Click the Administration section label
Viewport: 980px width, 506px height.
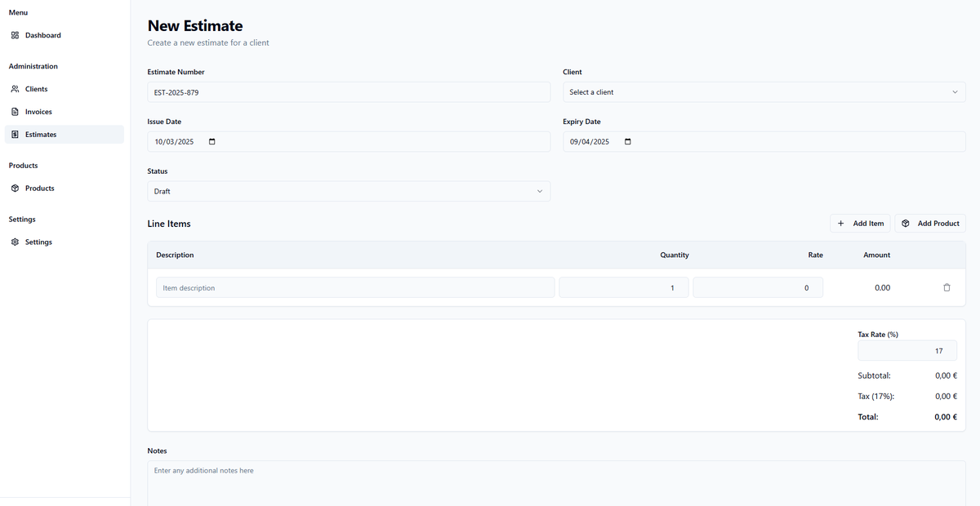tap(33, 66)
